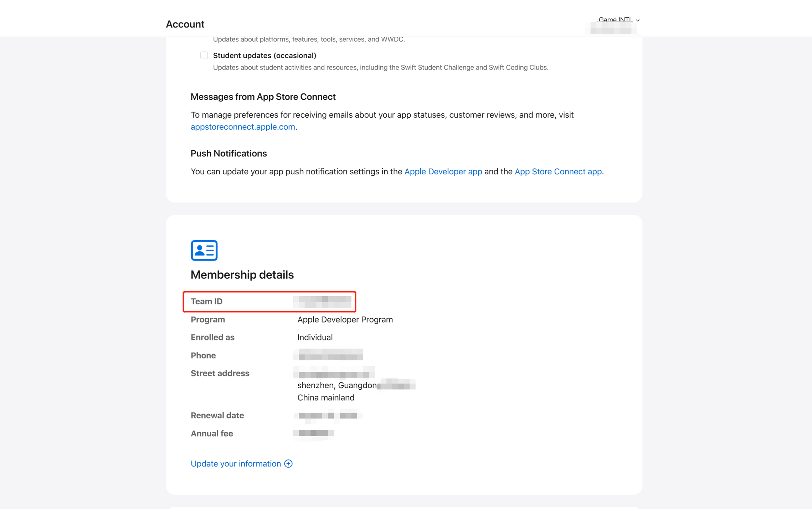Viewport: 812px width, 509px height.
Task: Select the Phone field value
Action: [x=328, y=355]
